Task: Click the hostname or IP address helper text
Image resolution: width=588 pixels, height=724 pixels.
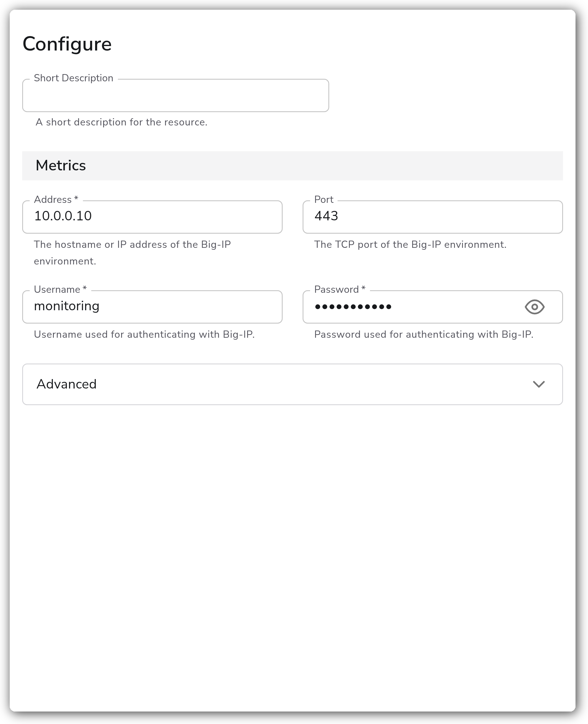Action: (132, 253)
